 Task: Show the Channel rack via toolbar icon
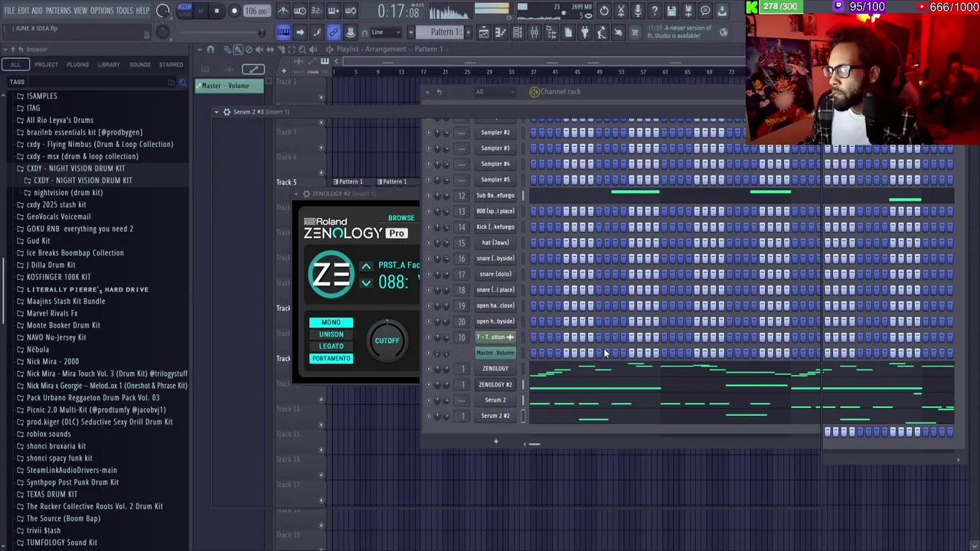click(x=518, y=32)
